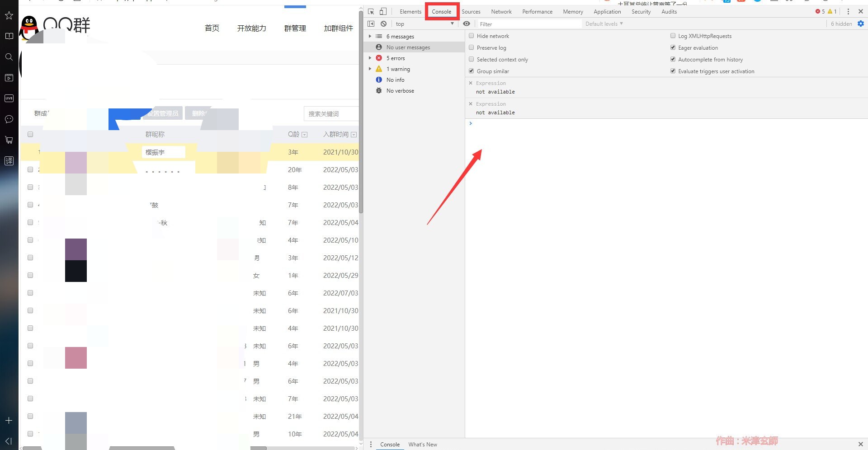
Task: Open the Elements tab
Action: click(x=410, y=12)
